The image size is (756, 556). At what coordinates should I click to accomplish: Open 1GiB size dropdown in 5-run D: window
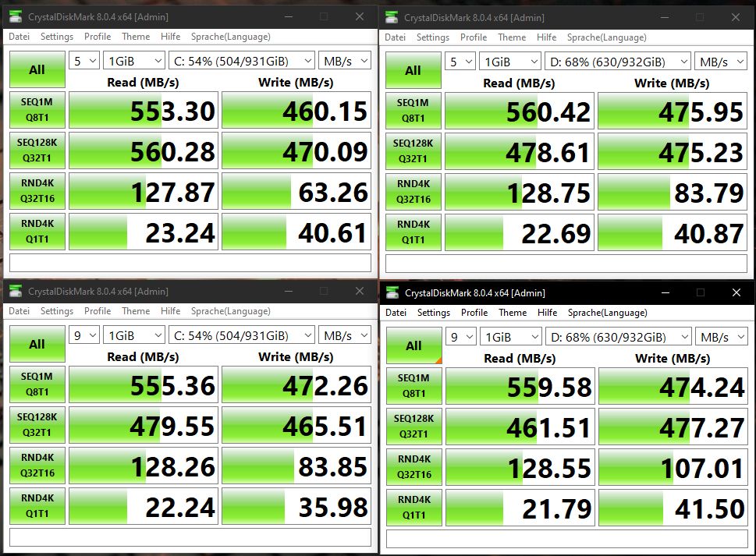point(510,62)
